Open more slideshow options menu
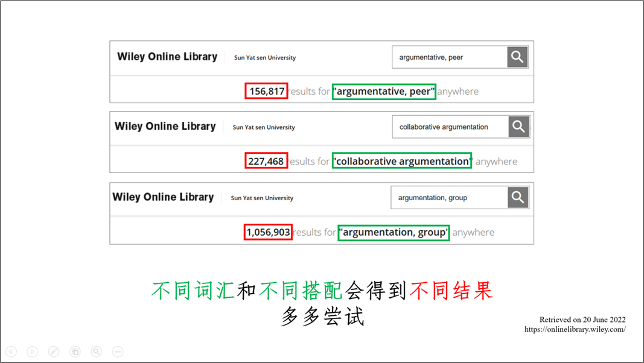Viewport: 644px width, 363px height. 118,352
